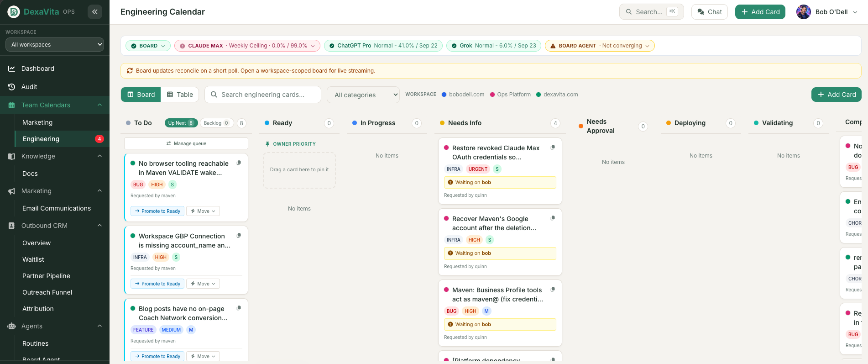Click the Outbound CRM contacts icon
868x364 pixels.
[12, 226]
